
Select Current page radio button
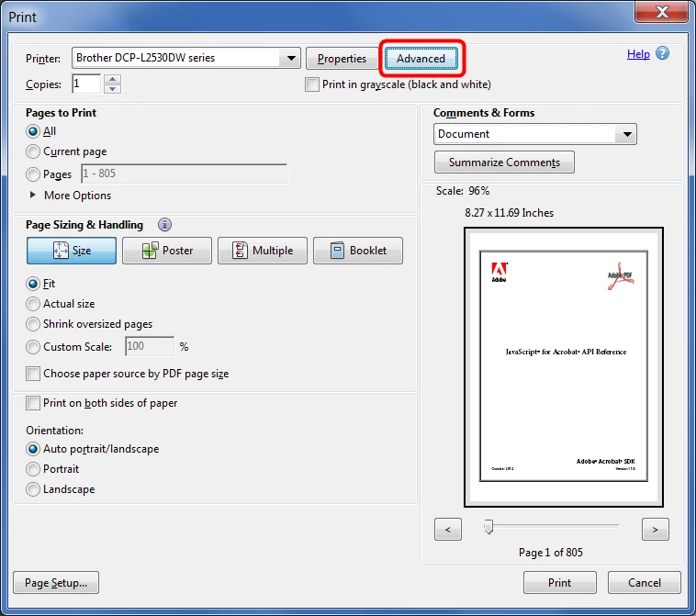(x=33, y=151)
